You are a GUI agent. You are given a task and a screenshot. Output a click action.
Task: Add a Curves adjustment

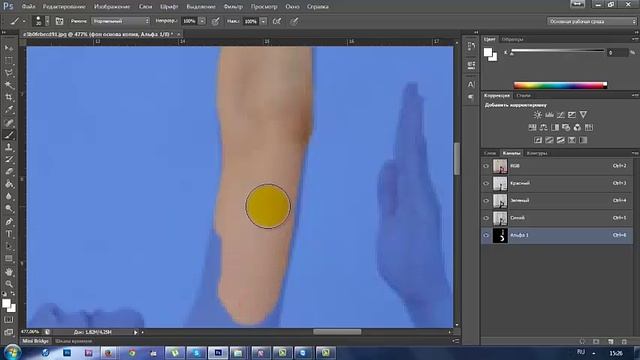[560, 115]
